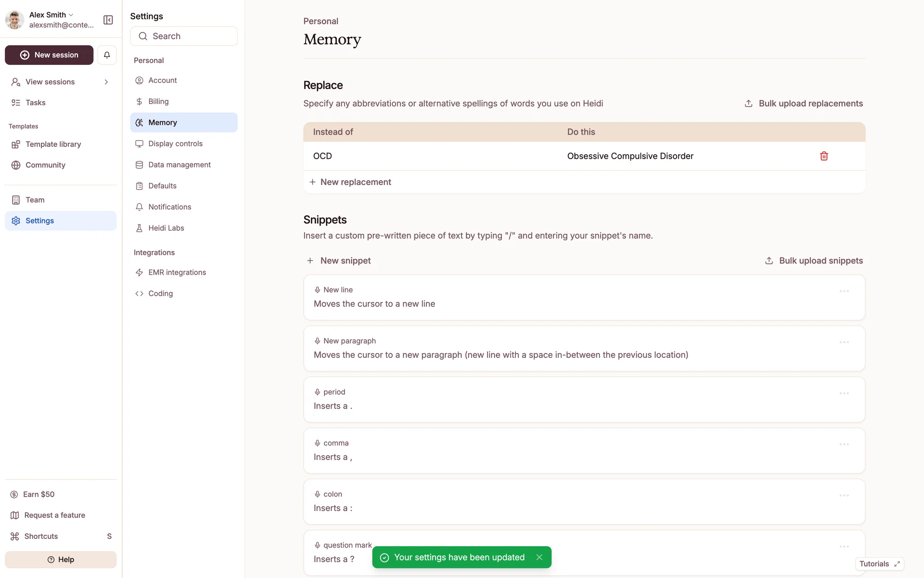
Task: Go to Data management settings
Action: [179, 165]
